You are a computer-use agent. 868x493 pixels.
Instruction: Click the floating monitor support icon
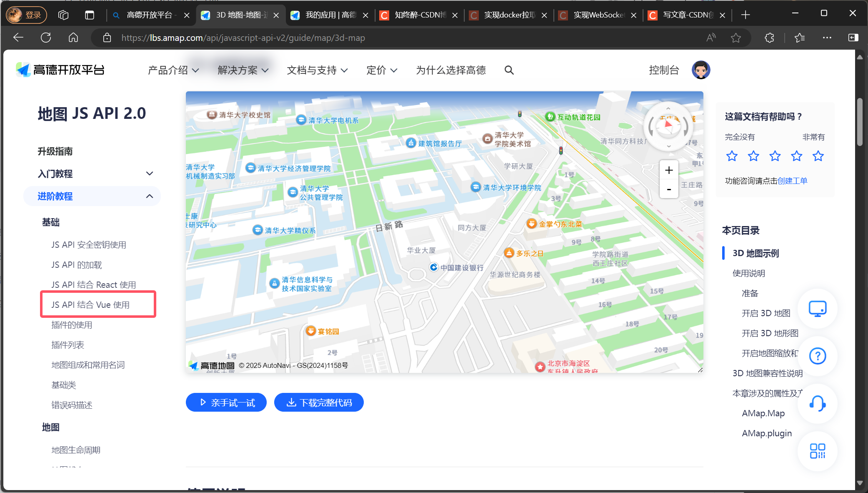coord(817,309)
